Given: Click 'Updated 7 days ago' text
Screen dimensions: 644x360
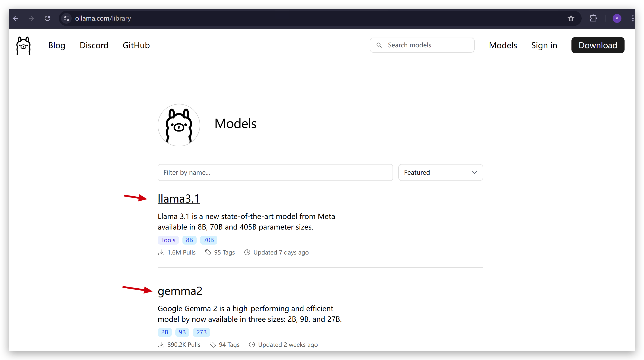Looking at the screenshot, I should [x=281, y=253].
